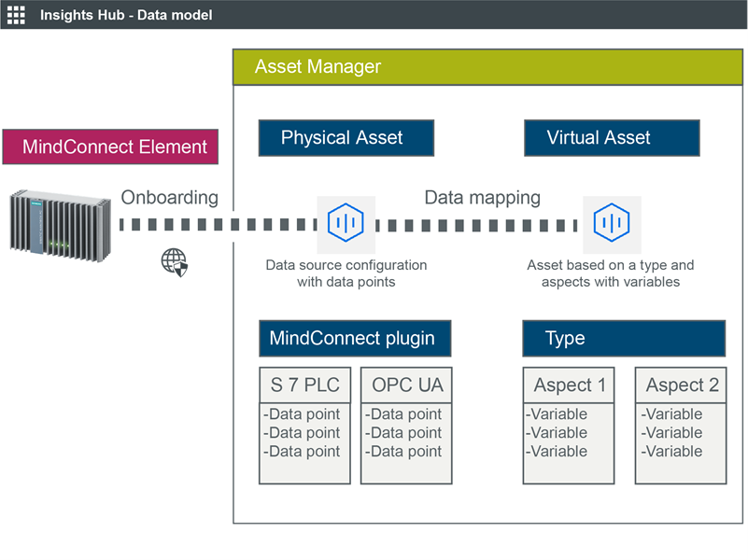Click 'Asset based on a type' description
Screen dimensions: 748x560
pyautogui.click(x=611, y=273)
